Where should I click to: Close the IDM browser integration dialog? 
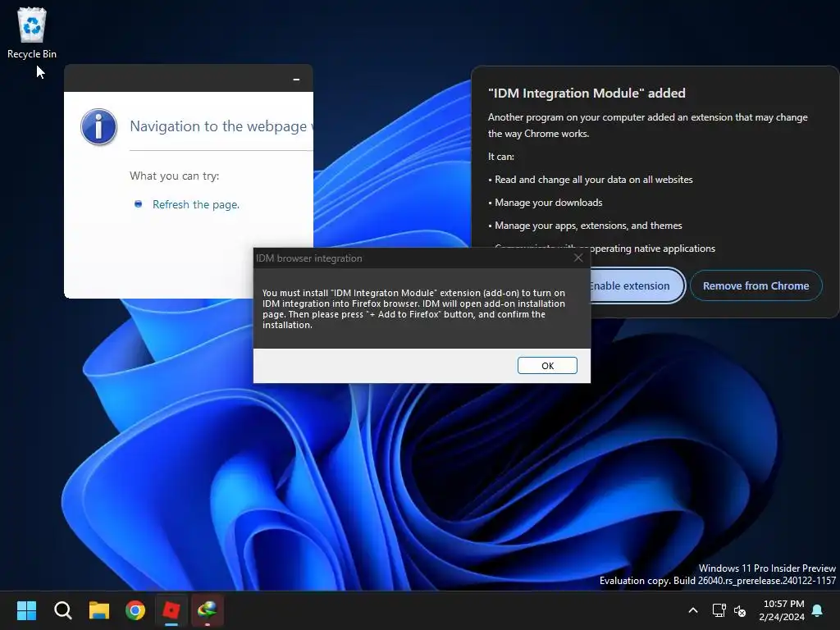point(578,258)
